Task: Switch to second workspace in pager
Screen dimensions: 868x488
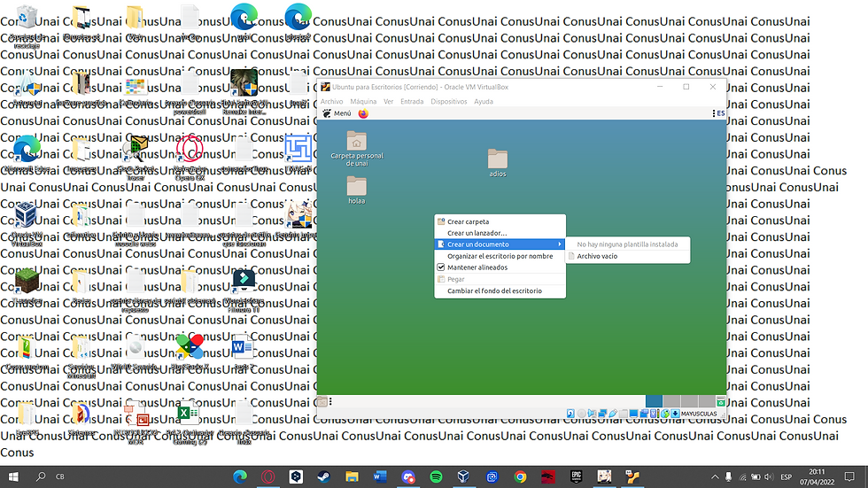Action: pos(671,401)
